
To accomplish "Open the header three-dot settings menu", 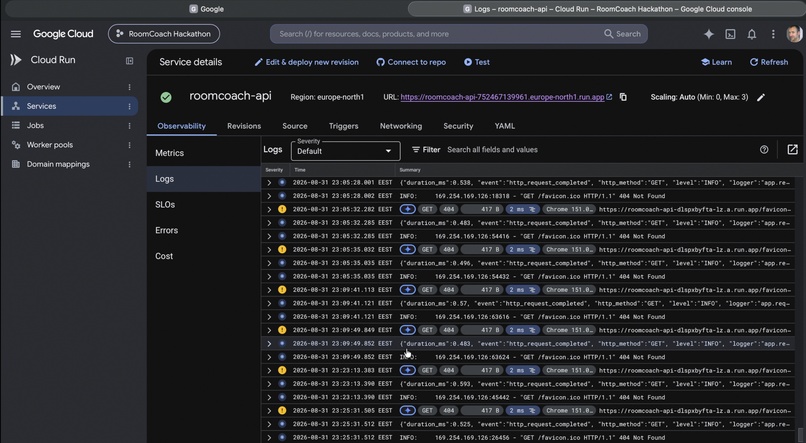I will pyautogui.click(x=773, y=34).
